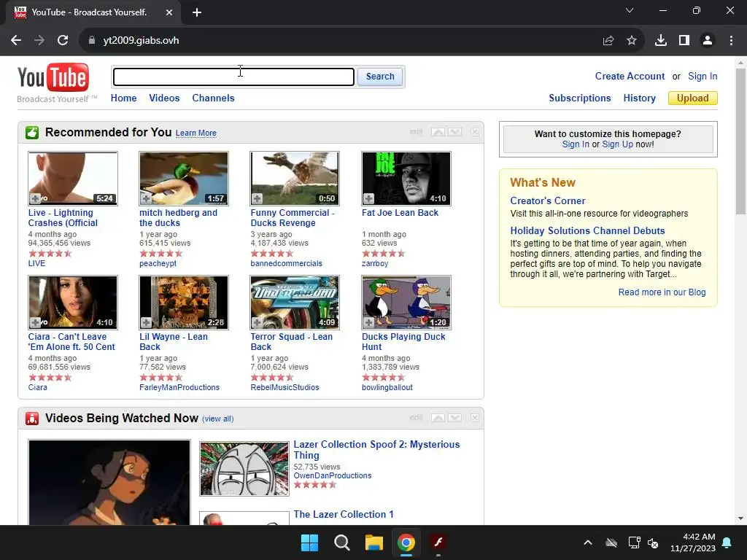This screenshot has width=747, height=560.
Task: Click the green Recommended for You icon
Action: pos(32,133)
